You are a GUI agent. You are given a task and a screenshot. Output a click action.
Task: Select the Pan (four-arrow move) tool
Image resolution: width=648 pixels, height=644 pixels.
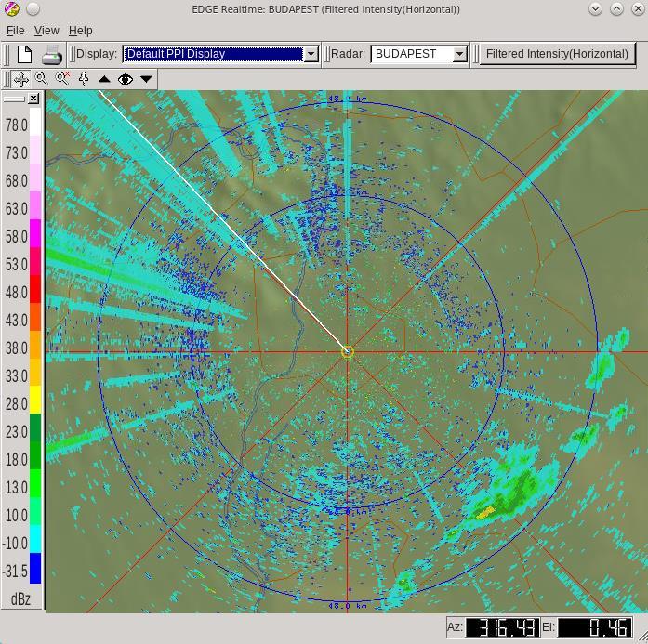(21, 79)
